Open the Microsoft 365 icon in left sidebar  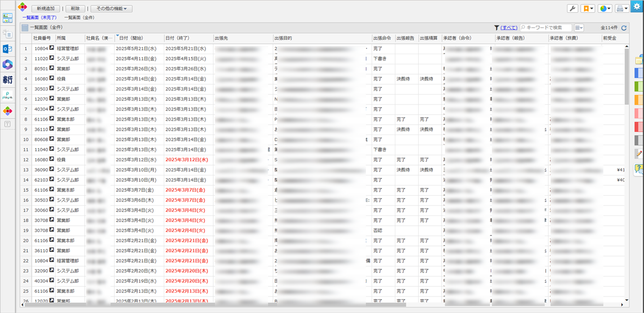[x=8, y=64]
